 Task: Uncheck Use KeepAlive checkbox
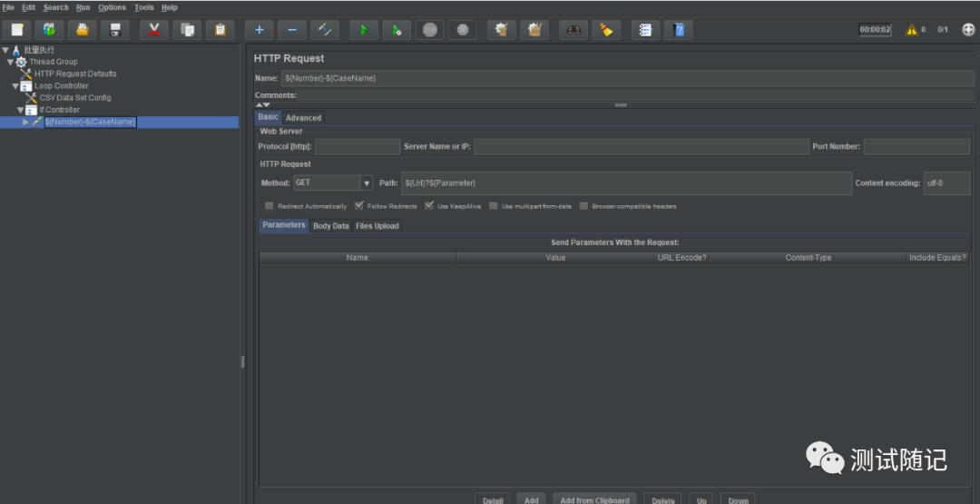(x=429, y=206)
